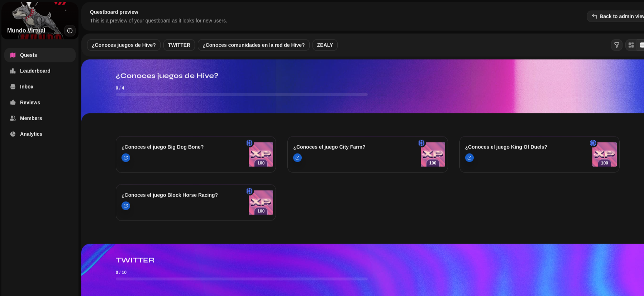Open Analytics from the sidebar
The image size is (644, 296).
tap(40, 134)
